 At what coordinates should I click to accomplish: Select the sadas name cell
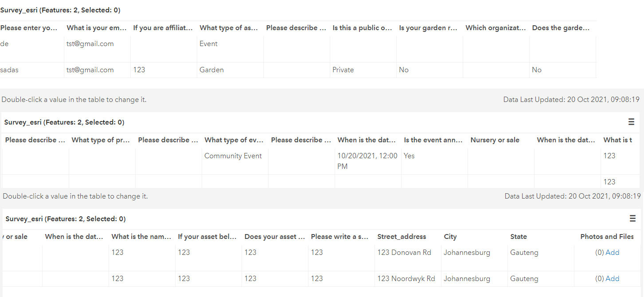(x=9, y=70)
